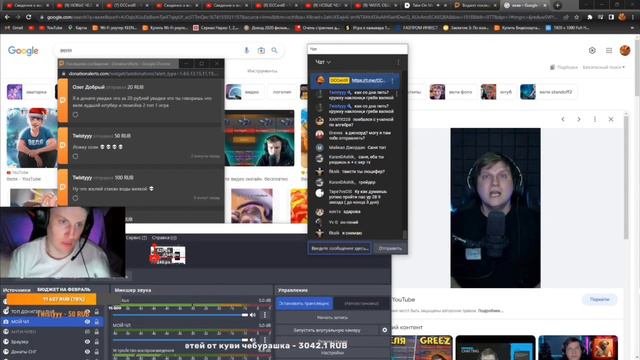Open the Google apps grid icon
640x360 pixels.
click(609, 50)
